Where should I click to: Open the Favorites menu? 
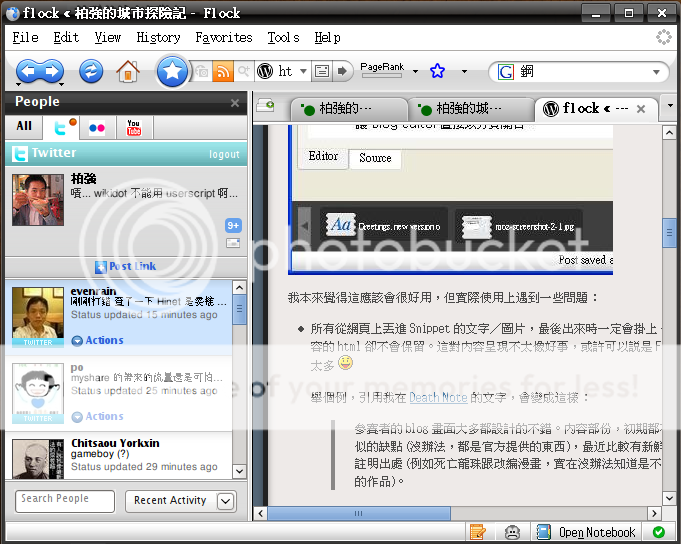click(x=224, y=38)
